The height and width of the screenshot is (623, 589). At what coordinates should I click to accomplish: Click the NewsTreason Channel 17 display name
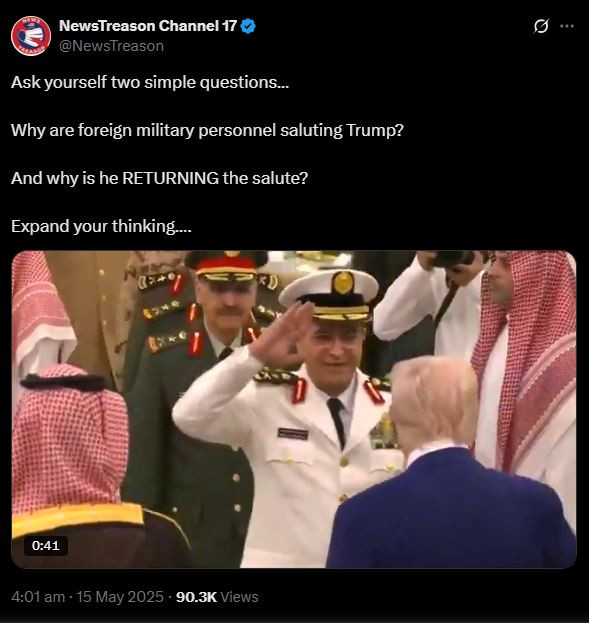148,26
